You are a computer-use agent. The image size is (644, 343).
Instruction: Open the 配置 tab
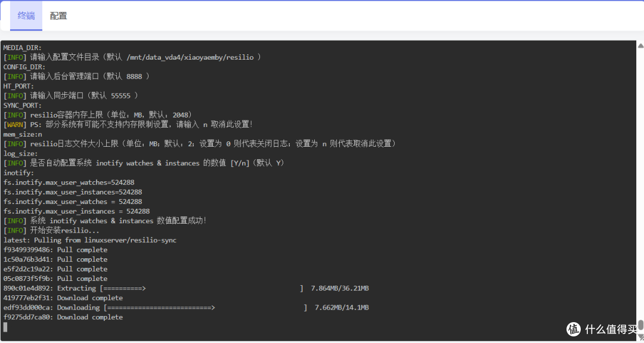58,16
